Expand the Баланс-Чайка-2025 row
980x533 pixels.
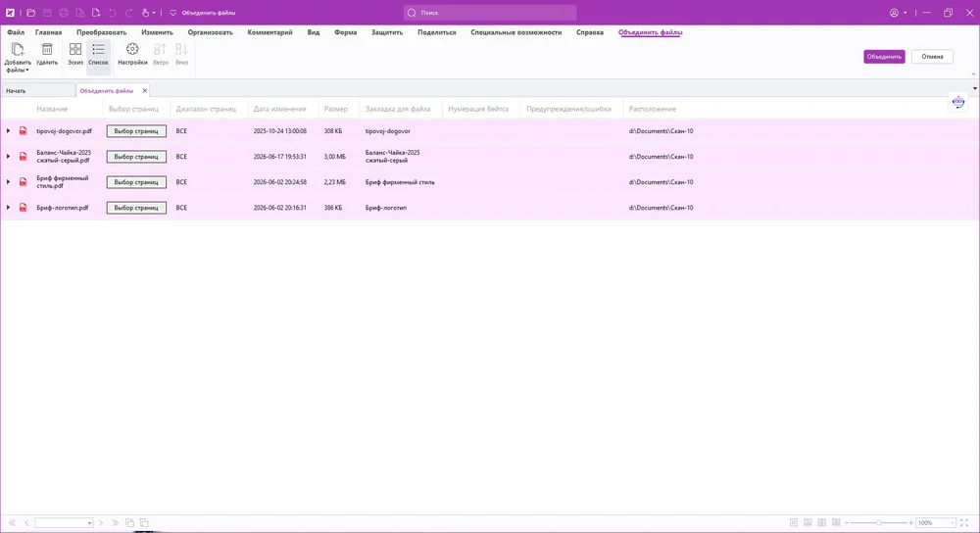8,156
